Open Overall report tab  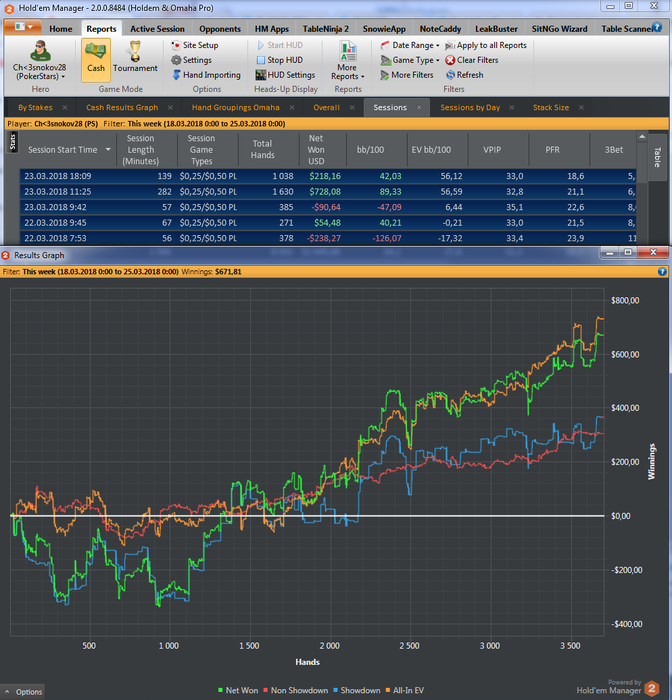point(326,108)
